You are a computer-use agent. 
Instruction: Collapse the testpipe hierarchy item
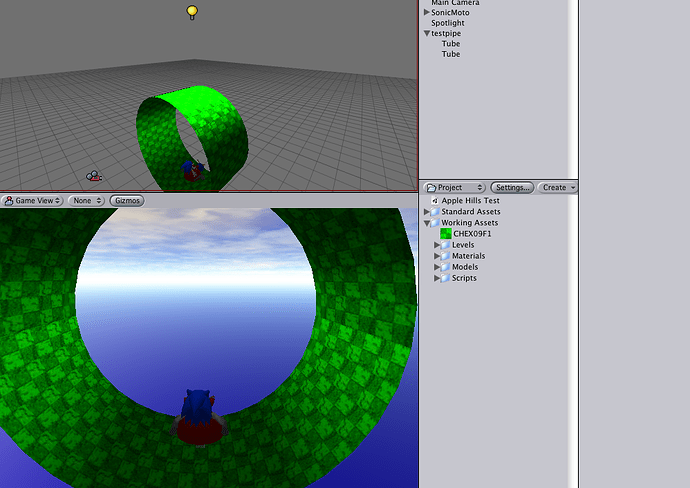(426, 33)
